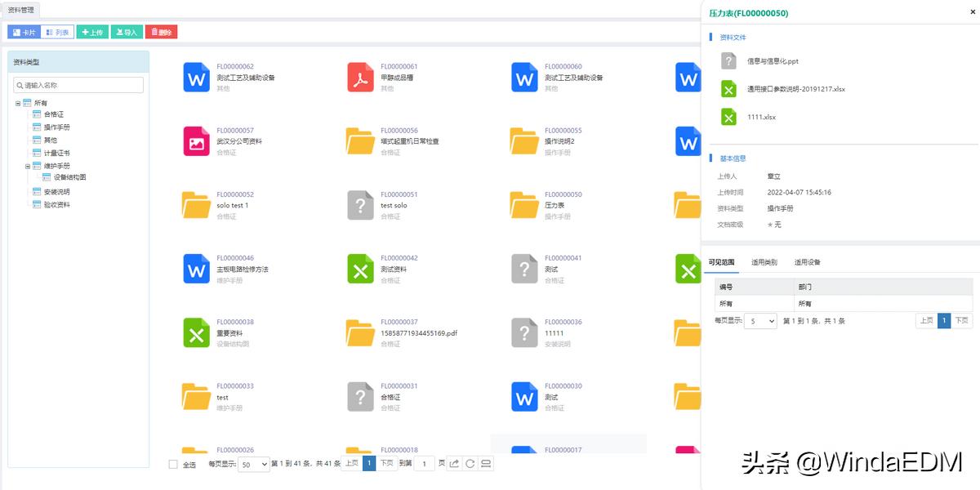Viewport: 980px width, 490px height.
Task: Click the Excel icon for 测试资料
Action: coord(360,269)
